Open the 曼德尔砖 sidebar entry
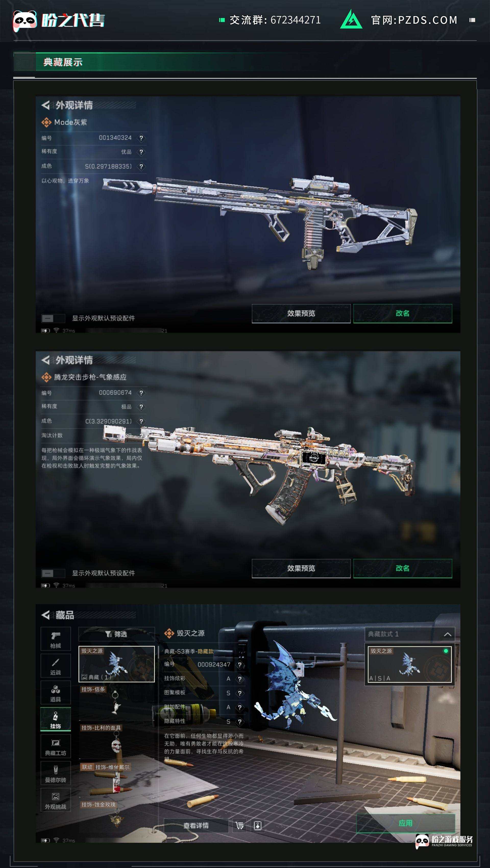This screenshot has width=490, height=868. tap(56, 773)
